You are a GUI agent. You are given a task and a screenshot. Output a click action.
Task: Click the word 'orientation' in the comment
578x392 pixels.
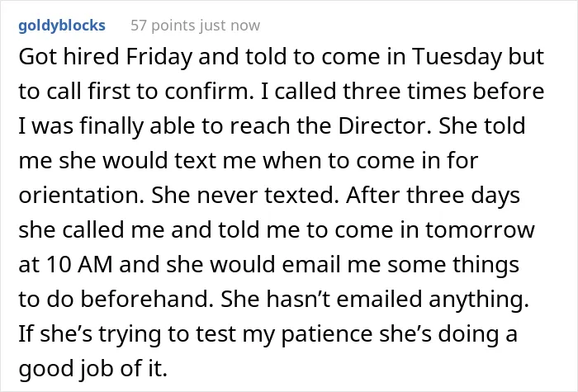pos(81,196)
